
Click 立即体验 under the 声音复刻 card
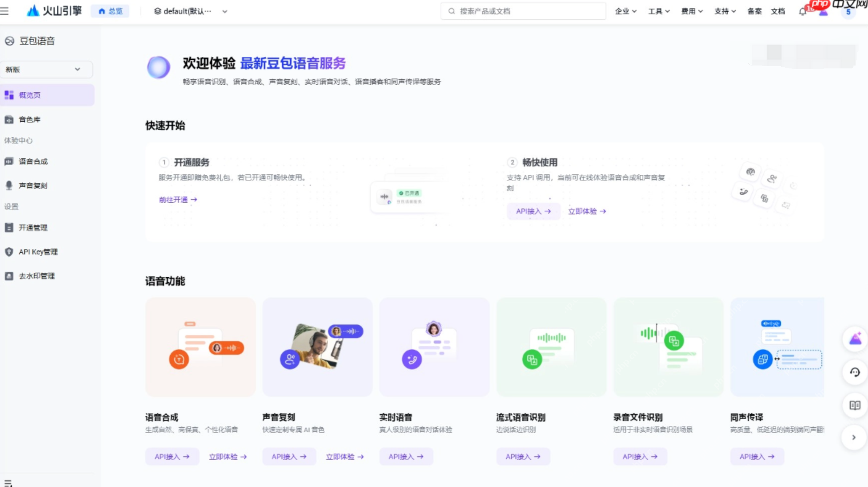pos(344,456)
